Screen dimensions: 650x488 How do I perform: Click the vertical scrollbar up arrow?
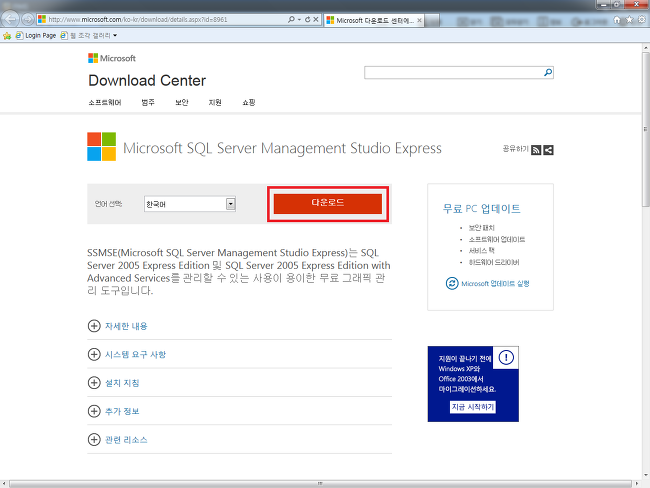pyautogui.click(x=646, y=48)
